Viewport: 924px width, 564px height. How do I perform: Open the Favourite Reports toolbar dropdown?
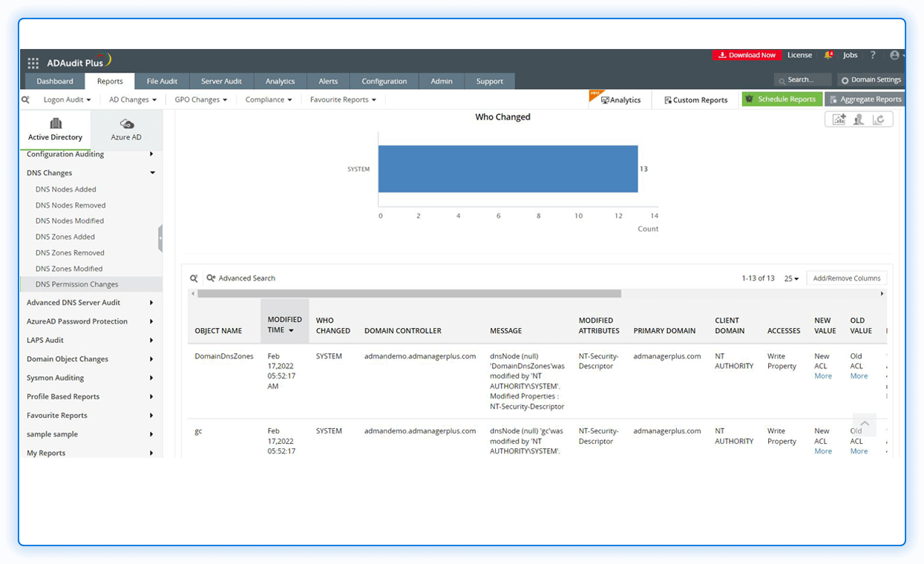(x=343, y=99)
